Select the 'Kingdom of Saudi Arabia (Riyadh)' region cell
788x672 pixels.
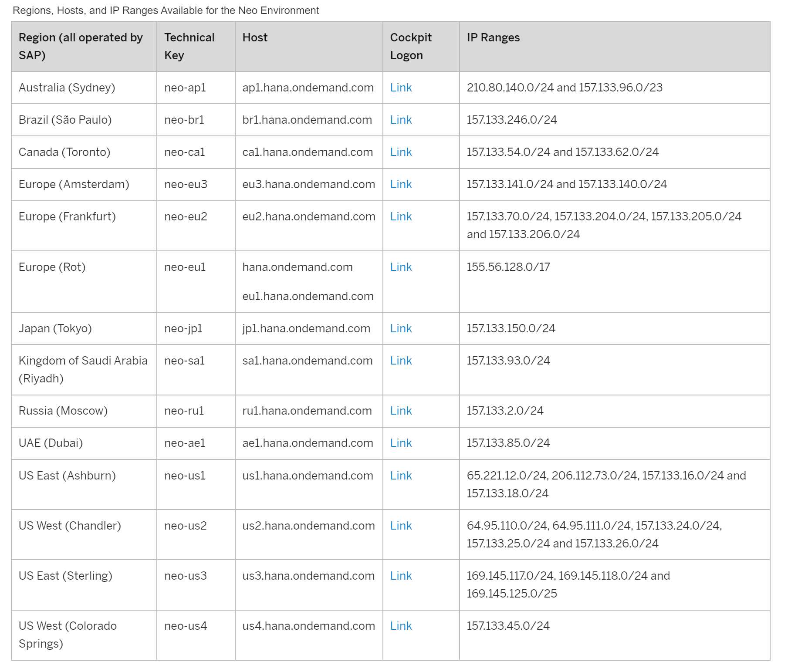coord(84,370)
